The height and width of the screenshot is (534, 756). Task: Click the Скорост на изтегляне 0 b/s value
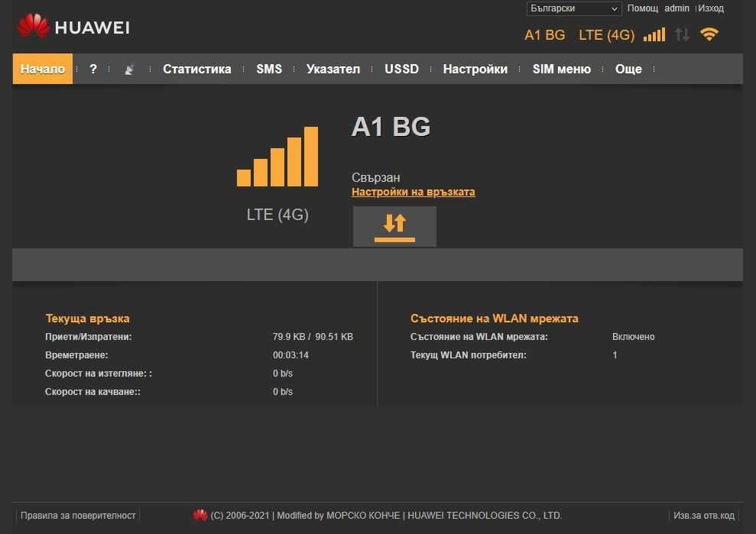click(x=283, y=374)
